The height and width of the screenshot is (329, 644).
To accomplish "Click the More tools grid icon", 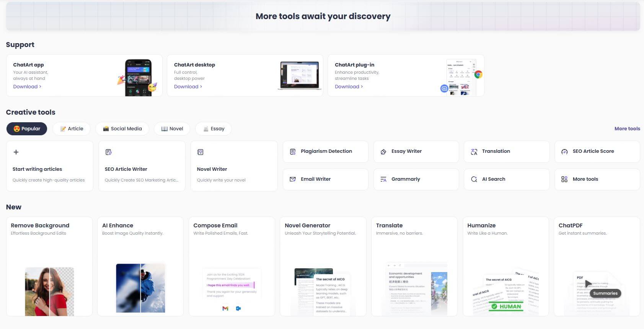I will [564, 179].
